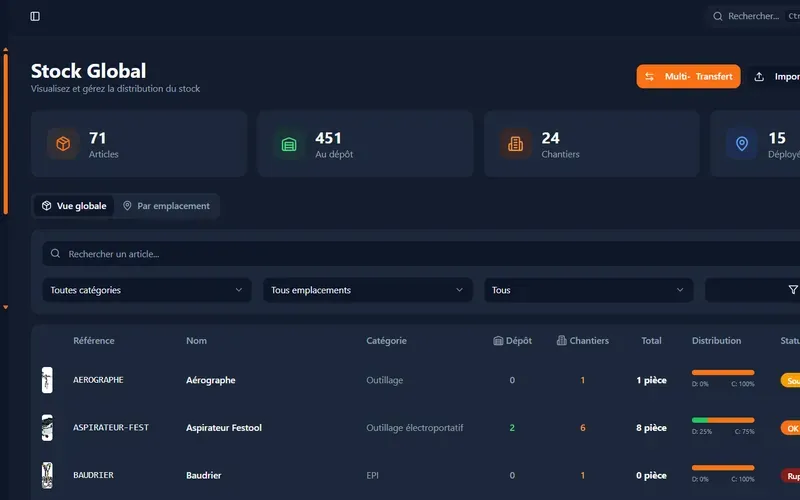The width and height of the screenshot is (800, 500).
Task: Click the orange box Articles icon
Action: click(x=63, y=144)
